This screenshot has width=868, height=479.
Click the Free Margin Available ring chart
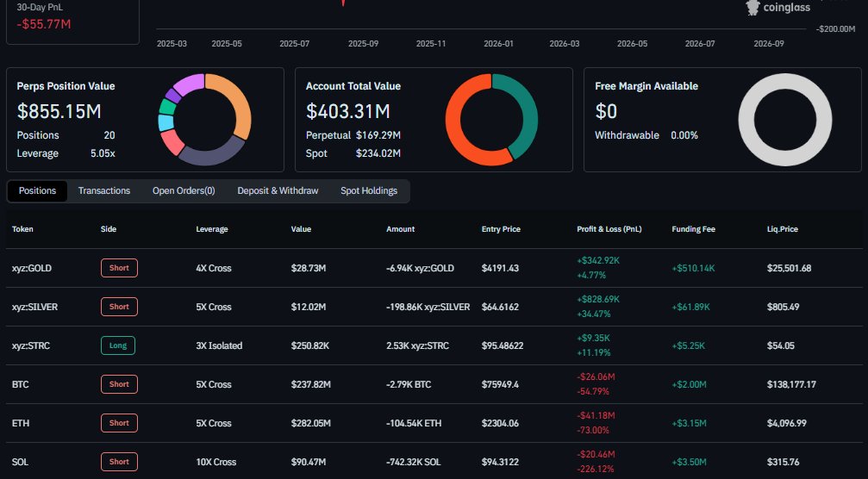(785, 120)
